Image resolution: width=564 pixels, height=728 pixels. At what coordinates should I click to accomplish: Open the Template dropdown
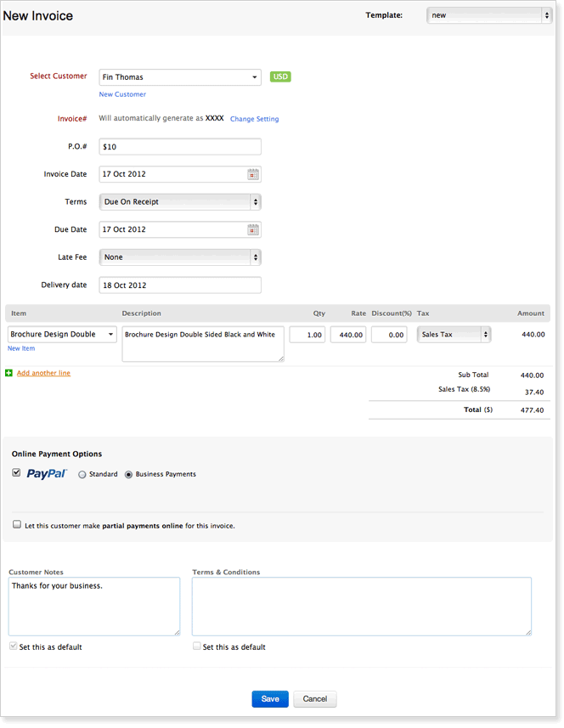tap(489, 15)
